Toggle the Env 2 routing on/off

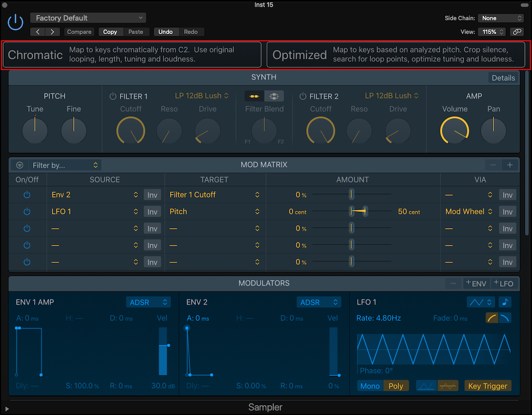(x=27, y=195)
